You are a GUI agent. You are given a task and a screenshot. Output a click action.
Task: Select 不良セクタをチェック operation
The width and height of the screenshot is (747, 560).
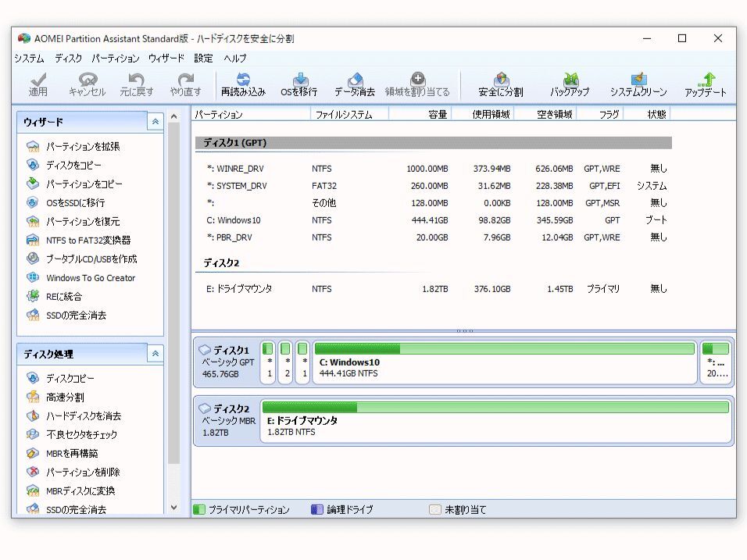pyautogui.click(x=72, y=435)
